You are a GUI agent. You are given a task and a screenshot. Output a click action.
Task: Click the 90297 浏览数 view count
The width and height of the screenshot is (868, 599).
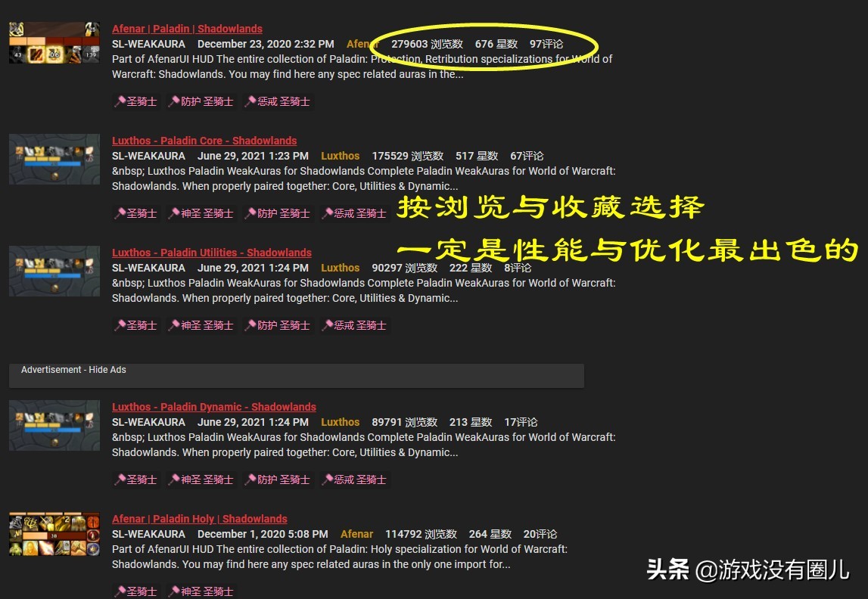pyautogui.click(x=405, y=268)
